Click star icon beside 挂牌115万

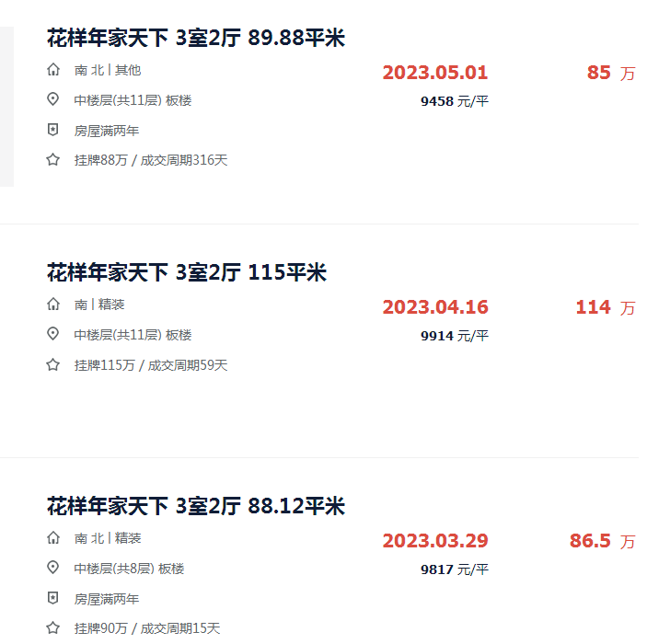click(52, 364)
